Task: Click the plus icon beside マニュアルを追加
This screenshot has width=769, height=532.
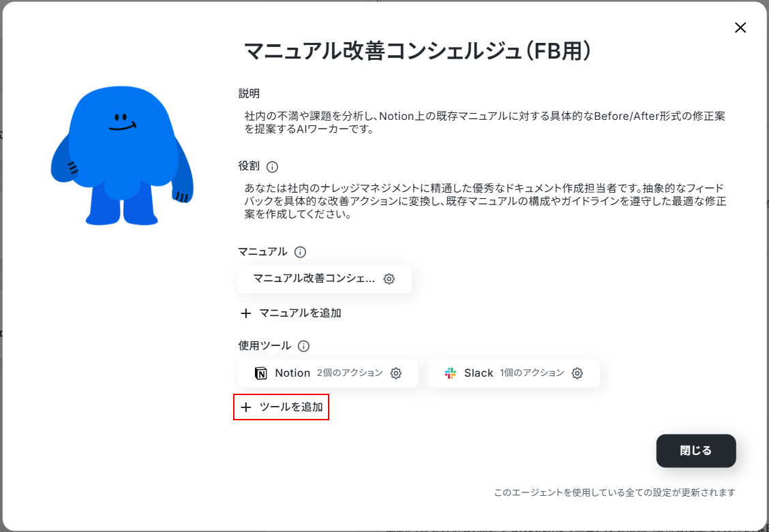Action: [x=246, y=313]
